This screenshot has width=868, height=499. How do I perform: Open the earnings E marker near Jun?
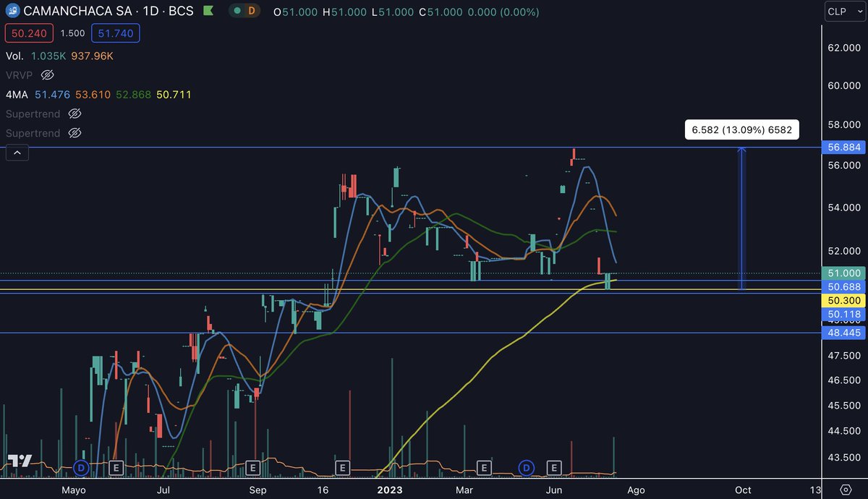click(x=555, y=468)
